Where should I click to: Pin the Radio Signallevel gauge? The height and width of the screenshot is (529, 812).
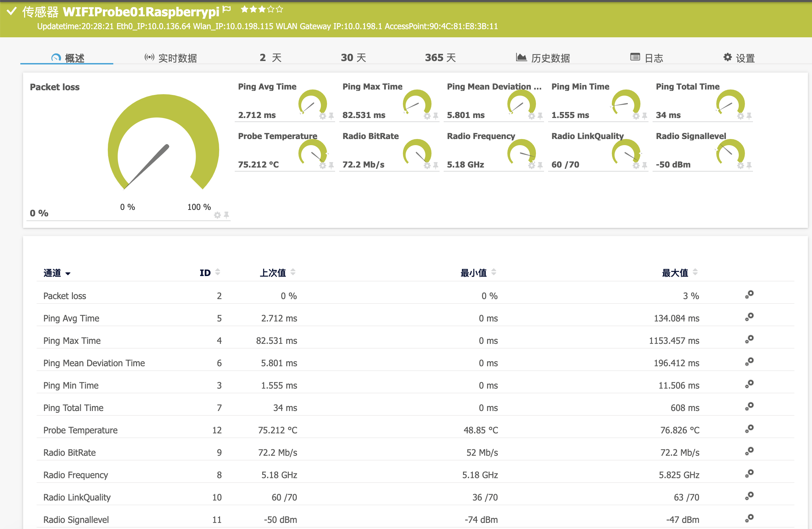(749, 165)
